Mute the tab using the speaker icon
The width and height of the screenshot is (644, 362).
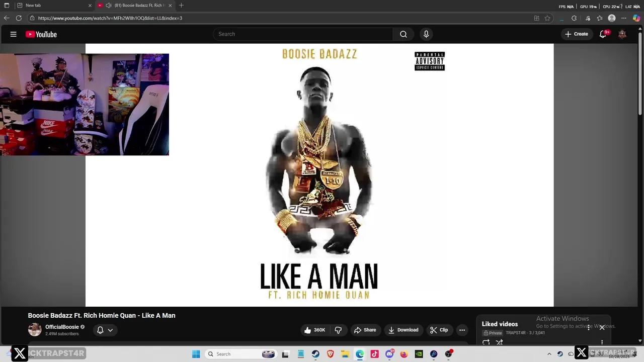(x=108, y=5)
